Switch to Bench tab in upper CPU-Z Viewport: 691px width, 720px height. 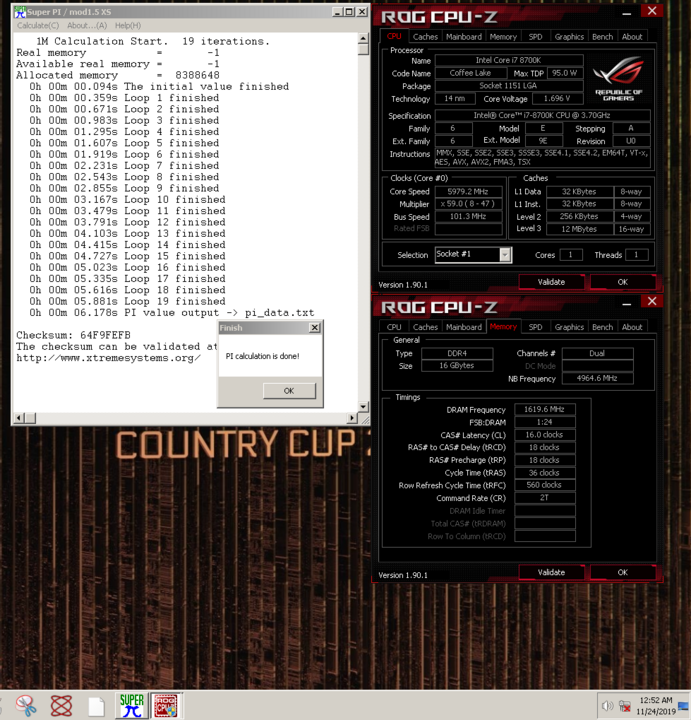click(x=602, y=37)
